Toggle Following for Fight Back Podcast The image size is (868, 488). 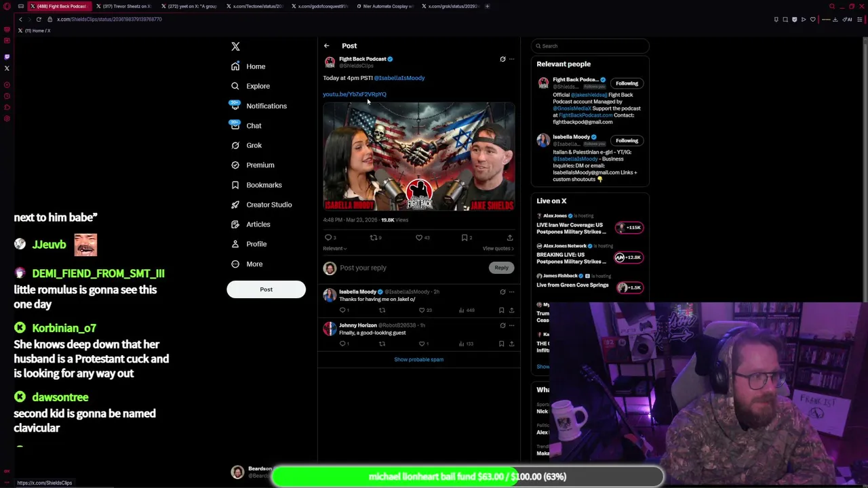(627, 83)
